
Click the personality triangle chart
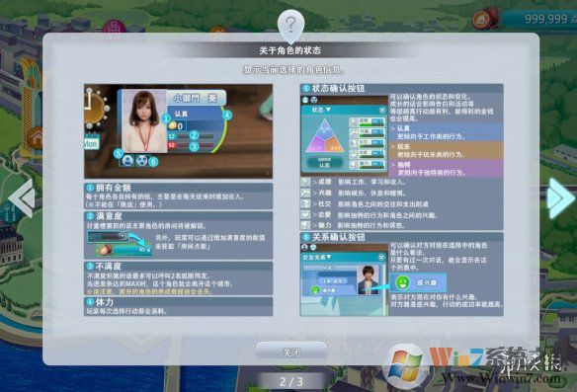point(324,135)
